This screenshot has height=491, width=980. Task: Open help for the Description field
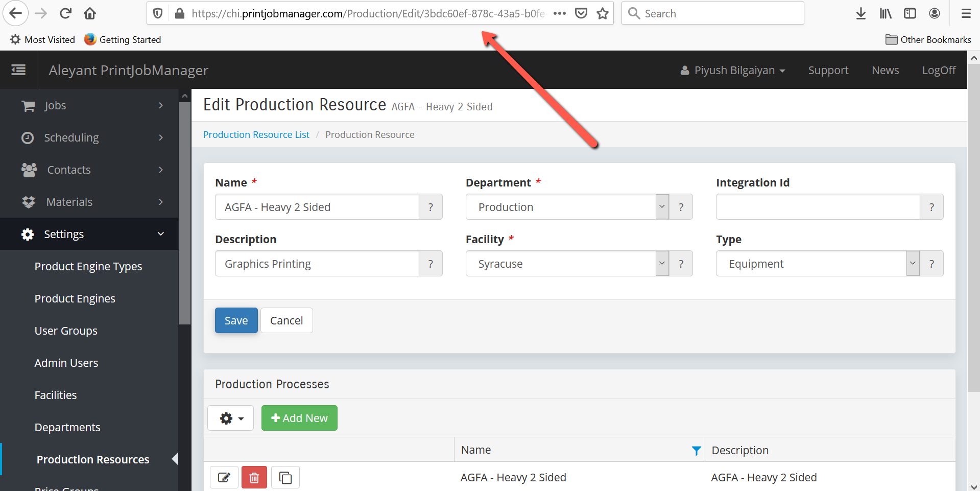[431, 264]
